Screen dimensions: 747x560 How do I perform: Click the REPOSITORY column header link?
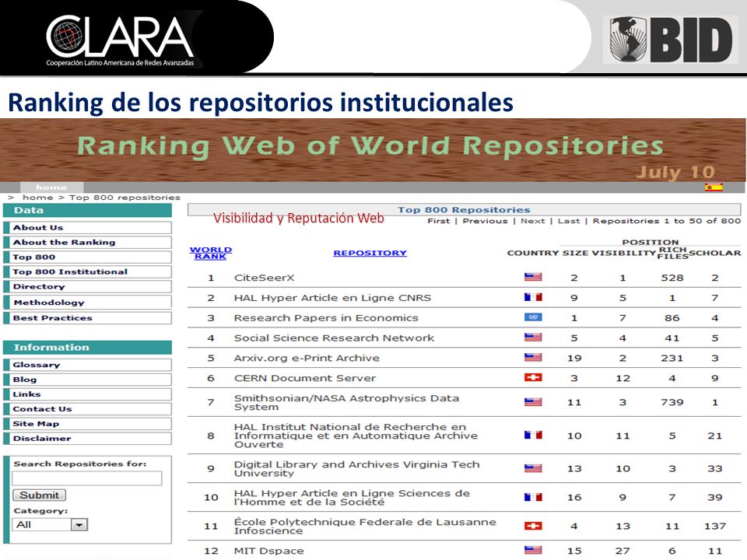click(x=370, y=253)
